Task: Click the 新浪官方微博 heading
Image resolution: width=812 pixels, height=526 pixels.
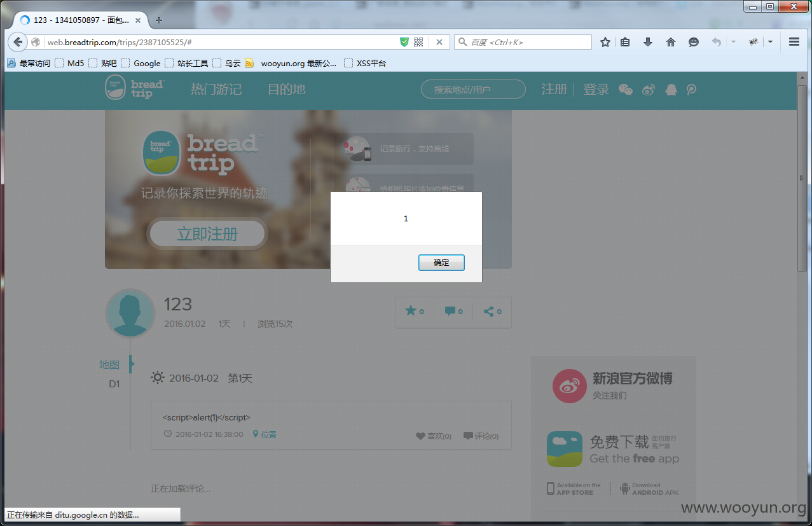Action: click(633, 378)
